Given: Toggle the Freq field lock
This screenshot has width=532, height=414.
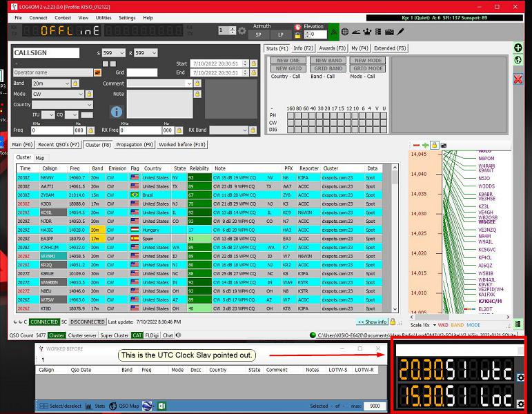Looking at the screenshot, I should tap(90, 130).
